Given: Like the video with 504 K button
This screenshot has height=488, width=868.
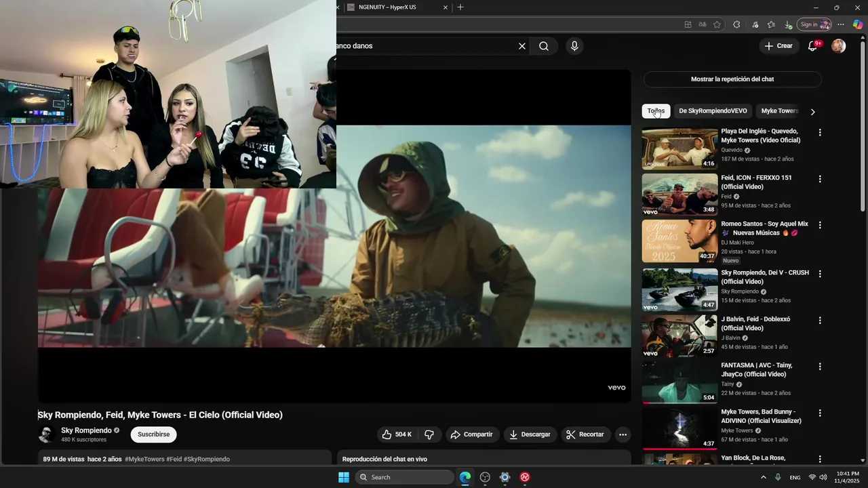Looking at the screenshot, I should click(x=397, y=434).
